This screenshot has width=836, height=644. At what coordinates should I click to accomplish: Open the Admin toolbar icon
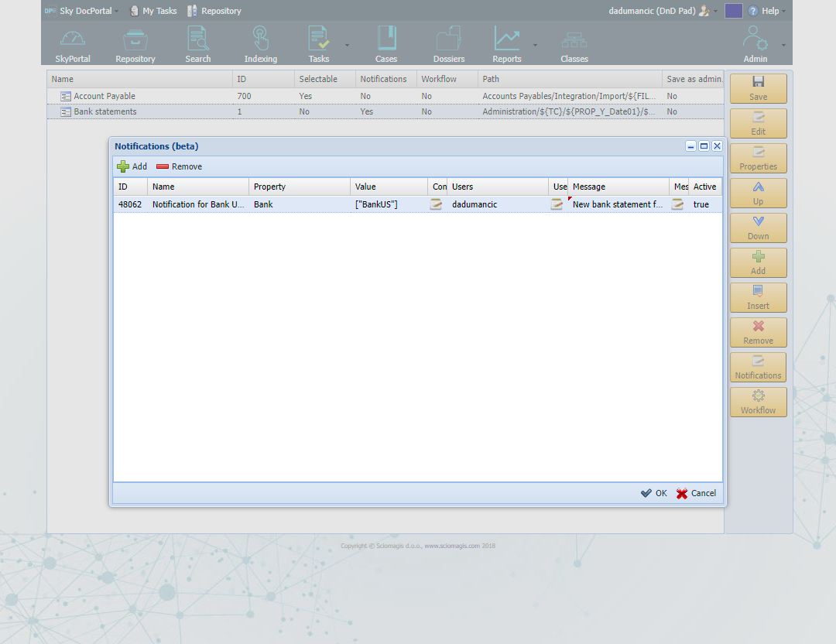pos(755,43)
